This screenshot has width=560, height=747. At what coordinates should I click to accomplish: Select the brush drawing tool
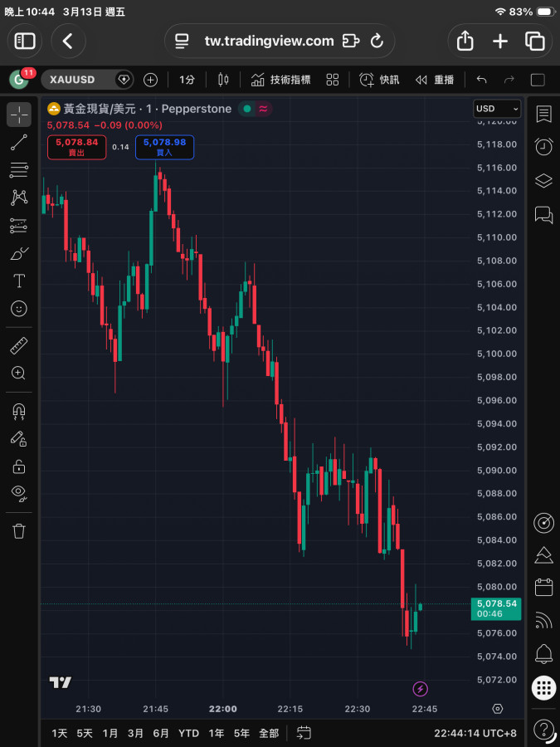click(19, 253)
